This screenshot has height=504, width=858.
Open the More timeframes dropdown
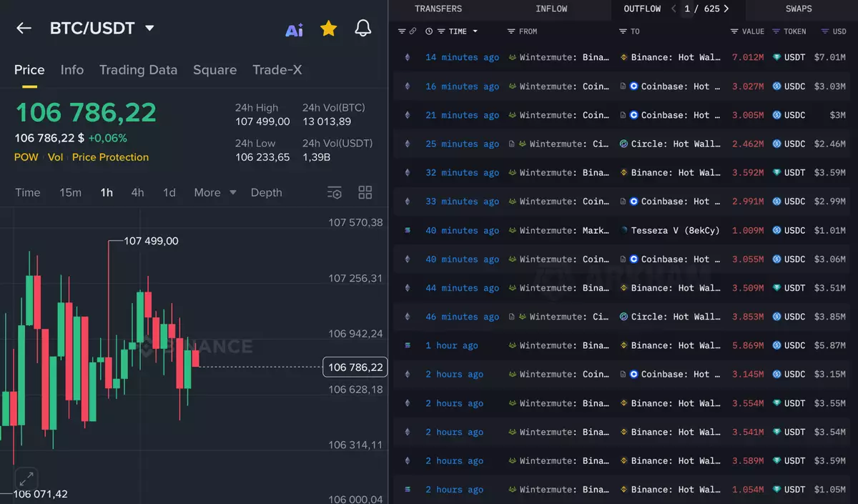pos(214,192)
